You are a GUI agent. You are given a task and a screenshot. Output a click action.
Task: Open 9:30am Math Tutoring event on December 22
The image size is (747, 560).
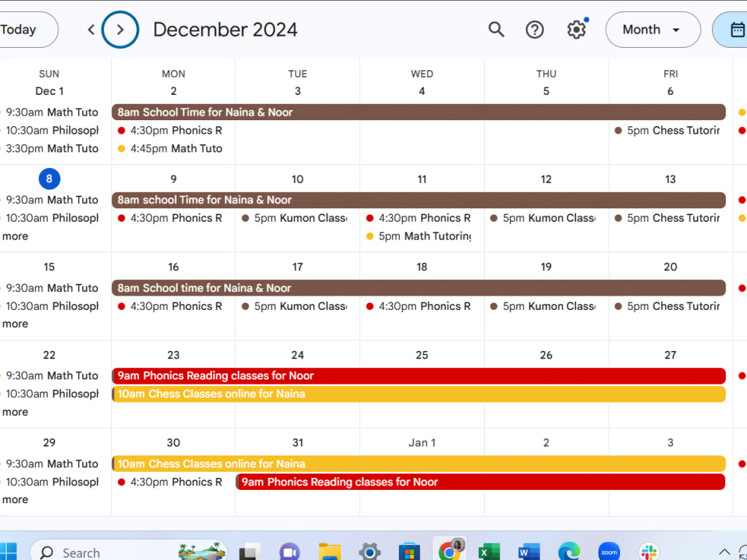point(51,376)
